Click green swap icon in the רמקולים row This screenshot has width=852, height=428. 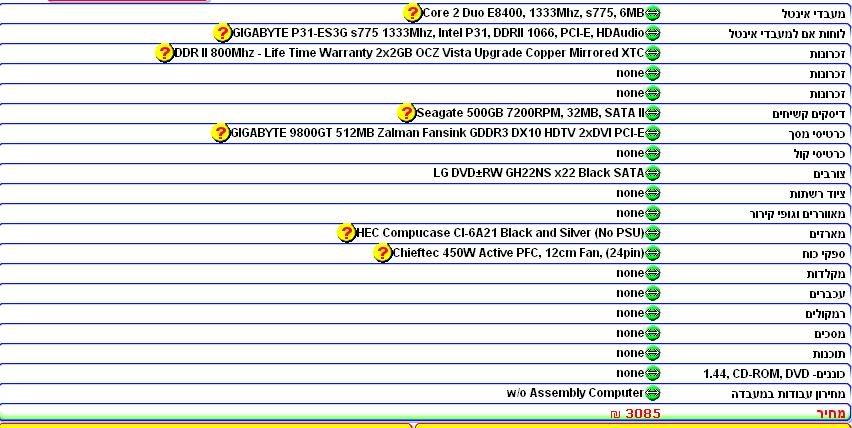click(653, 313)
